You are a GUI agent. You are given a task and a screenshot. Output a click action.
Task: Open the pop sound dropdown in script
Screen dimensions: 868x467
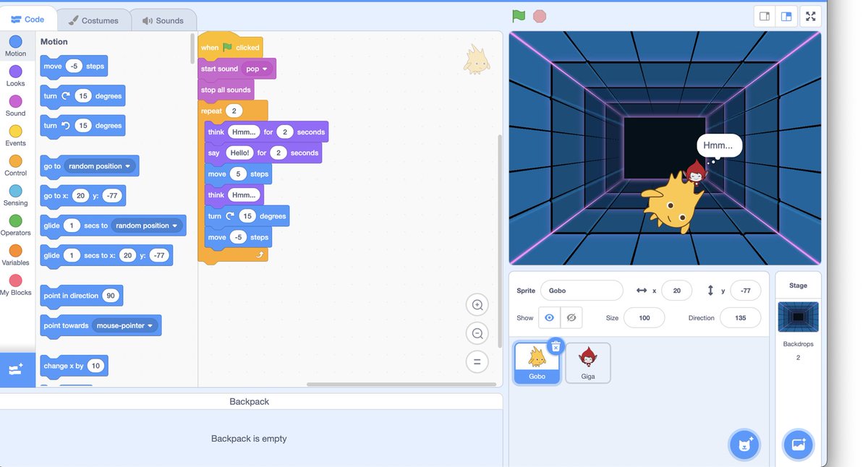pyautogui.click(x=258, y=69)
